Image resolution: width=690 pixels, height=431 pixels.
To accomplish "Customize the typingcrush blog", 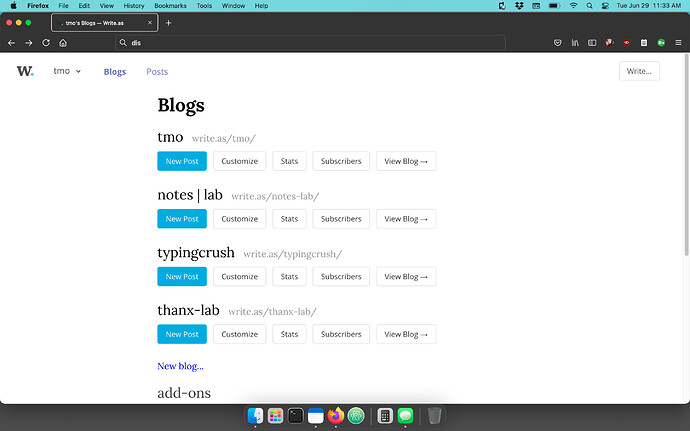I will pyautogui.click(x=239, y=276).
